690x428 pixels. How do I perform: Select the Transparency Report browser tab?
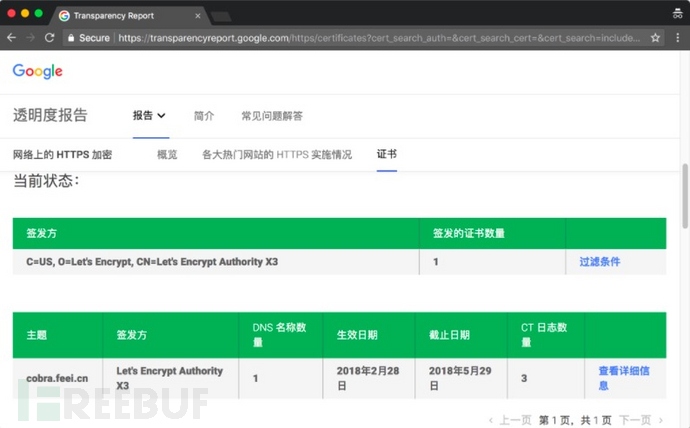tap(128, 16)
